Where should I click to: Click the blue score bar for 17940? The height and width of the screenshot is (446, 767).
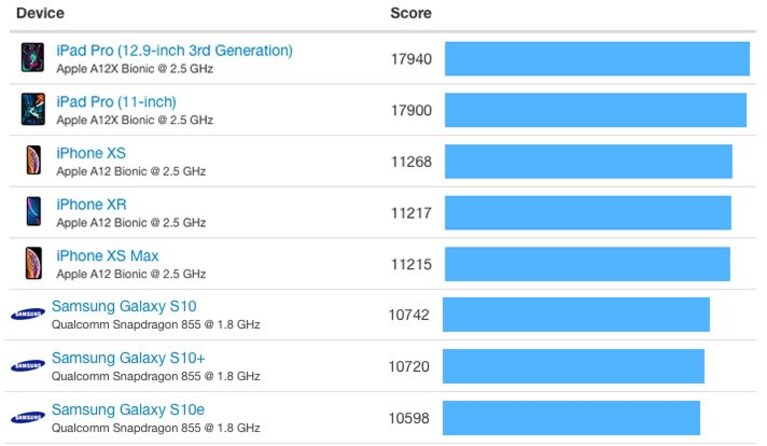(597, 59)
